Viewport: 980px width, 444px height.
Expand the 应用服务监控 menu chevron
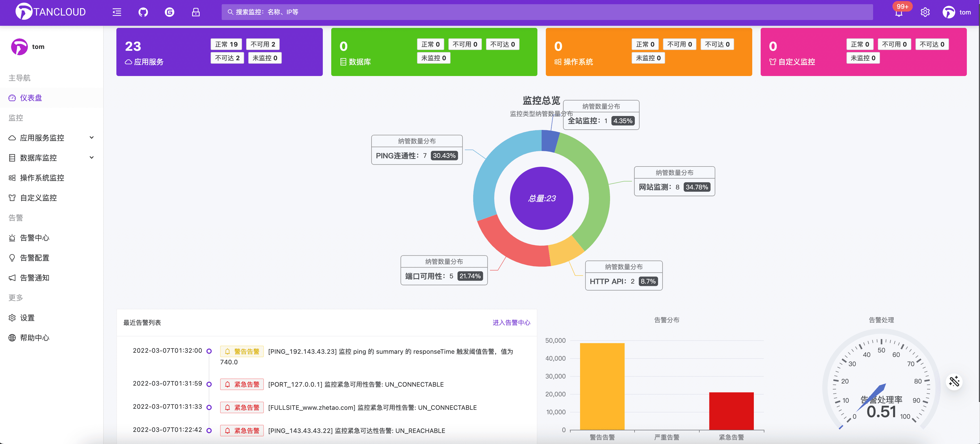click(91, 138)
